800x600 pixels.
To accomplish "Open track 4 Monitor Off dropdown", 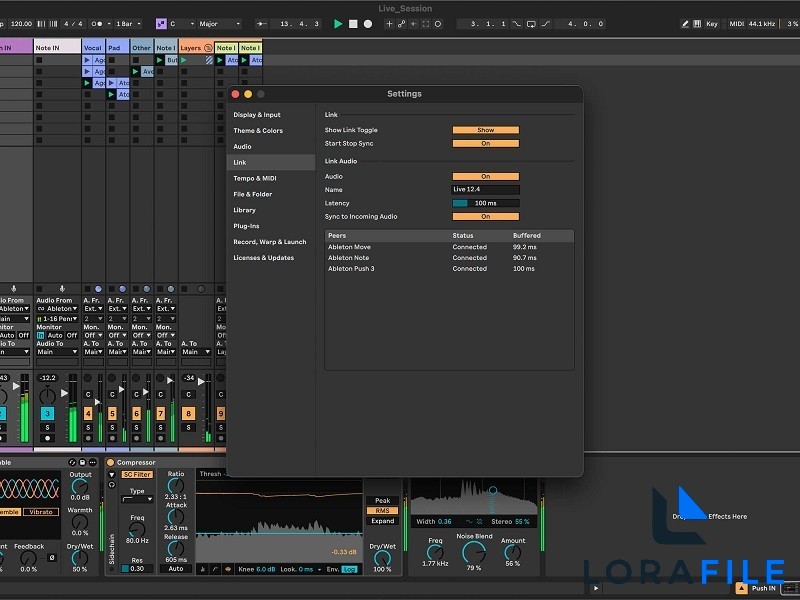I will coord(93,335).
